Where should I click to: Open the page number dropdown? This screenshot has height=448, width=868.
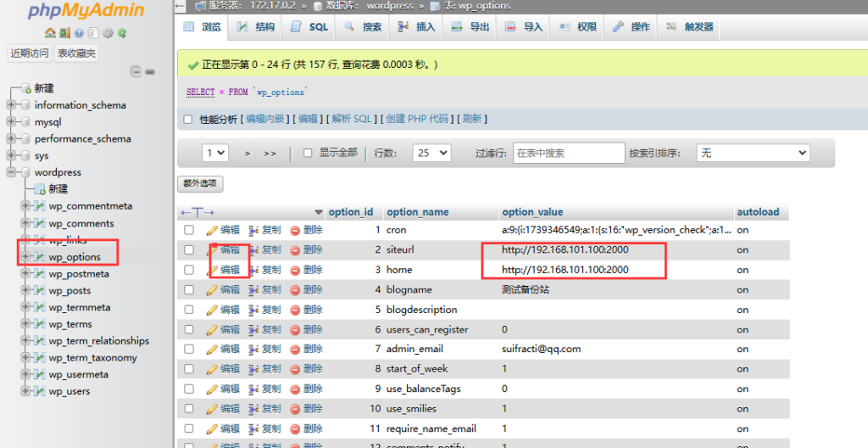click(215, 153)
